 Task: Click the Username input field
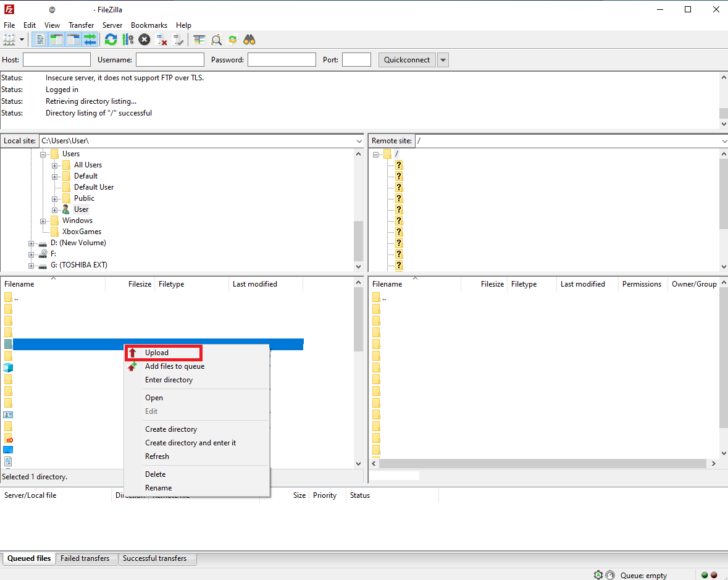(x=170, y=60)
